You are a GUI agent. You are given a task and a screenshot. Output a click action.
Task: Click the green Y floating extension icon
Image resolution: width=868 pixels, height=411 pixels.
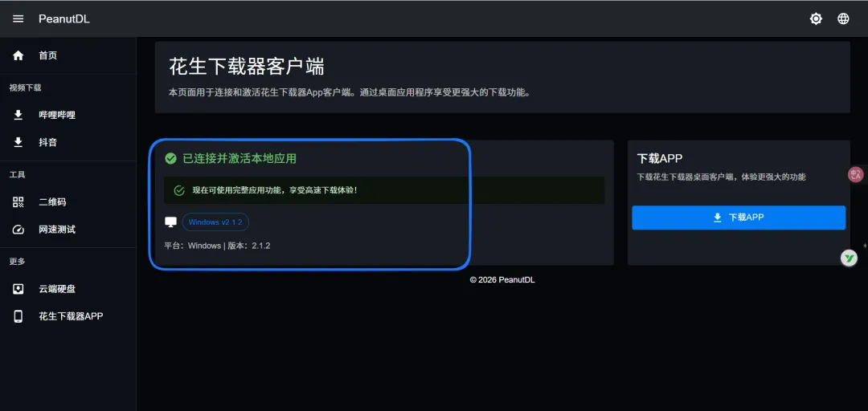(x=849, y=258)
